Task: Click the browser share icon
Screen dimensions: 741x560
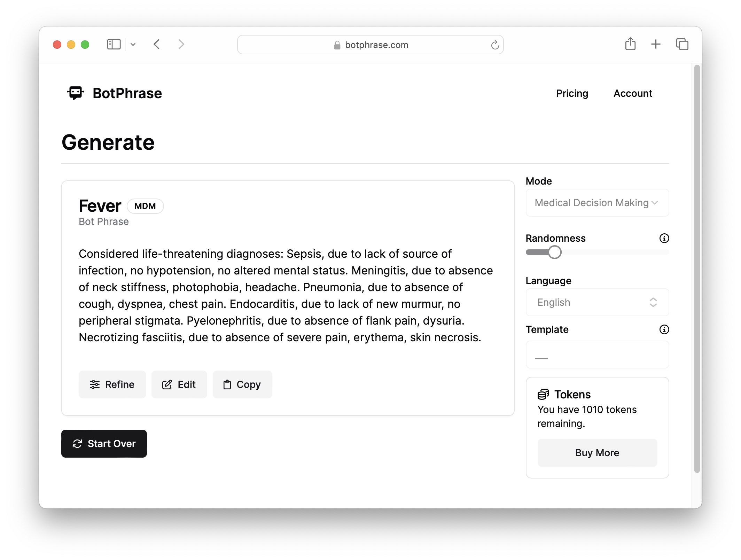Action: click(630, 44)
